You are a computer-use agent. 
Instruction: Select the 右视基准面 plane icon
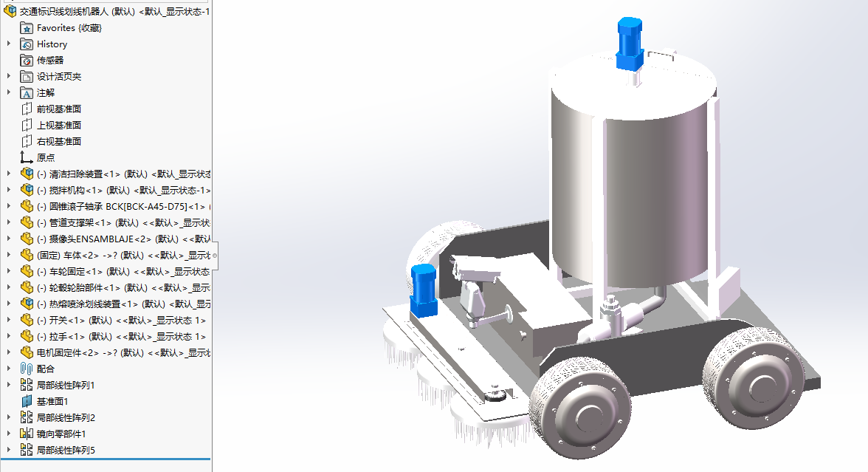point(26,141)
